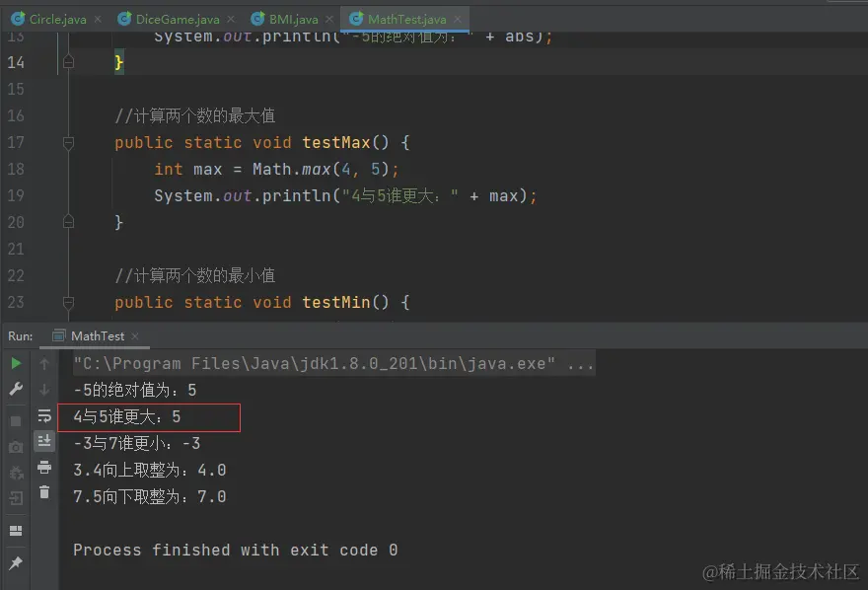Image resolution: width=868 pixels, height=590 pixels.
Task: Switch to the DiceGame.java tab
Action: coord(178,20)
